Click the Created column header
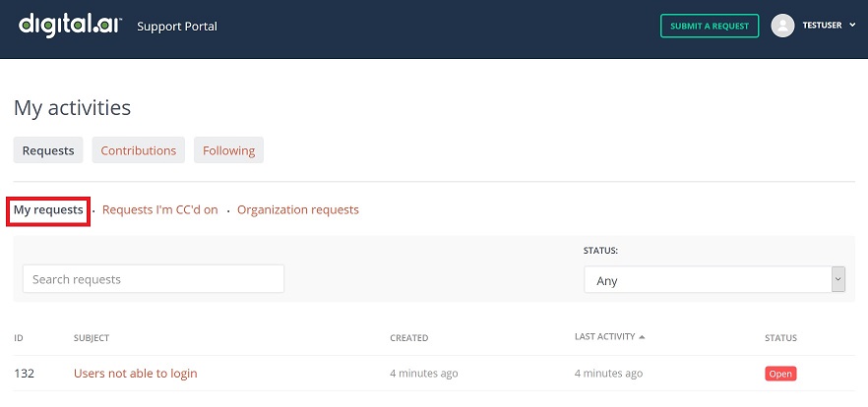 click(408, 338)
